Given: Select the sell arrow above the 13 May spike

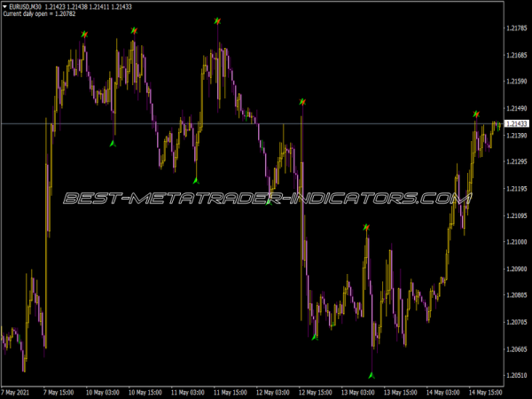Looking at the screenshot, I should tap(365, 228).
